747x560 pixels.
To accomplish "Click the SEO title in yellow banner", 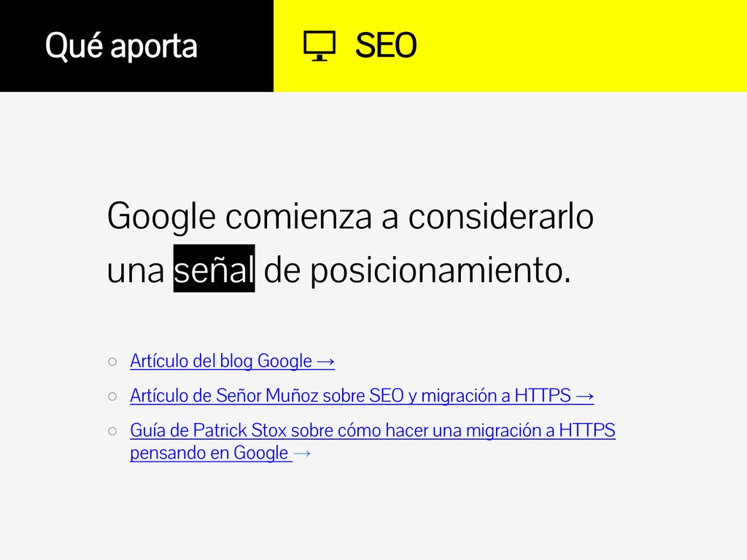I will click(x=386, y=46).
